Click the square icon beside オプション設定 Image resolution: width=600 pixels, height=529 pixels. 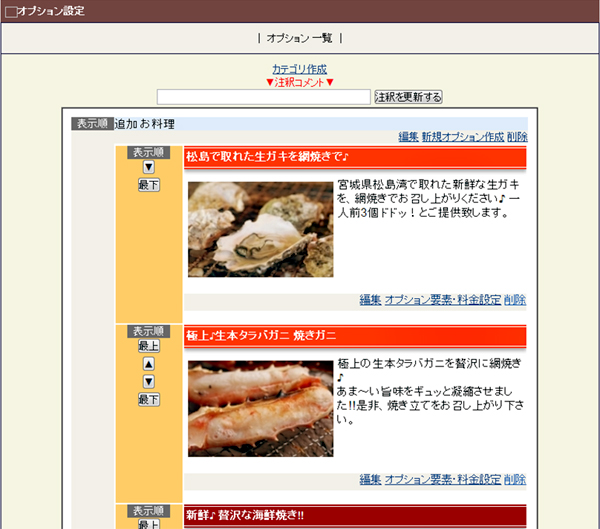click(11, 12)
